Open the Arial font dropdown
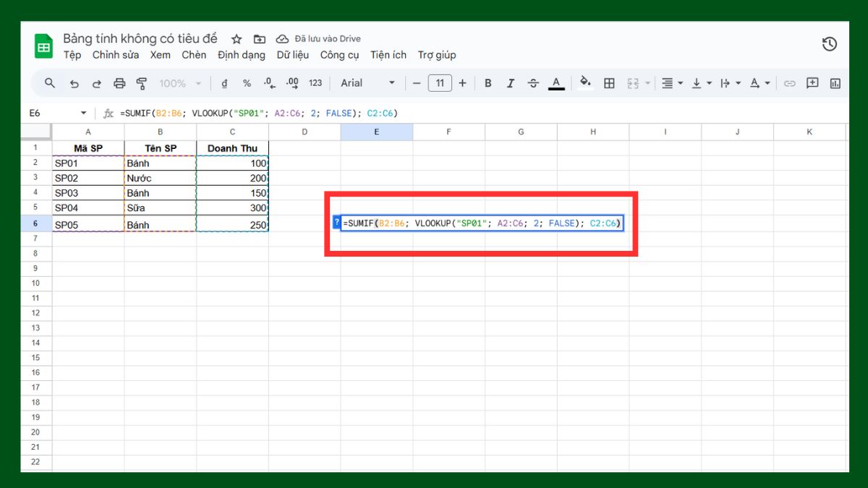The image size is (868, 488). point(368,83)
